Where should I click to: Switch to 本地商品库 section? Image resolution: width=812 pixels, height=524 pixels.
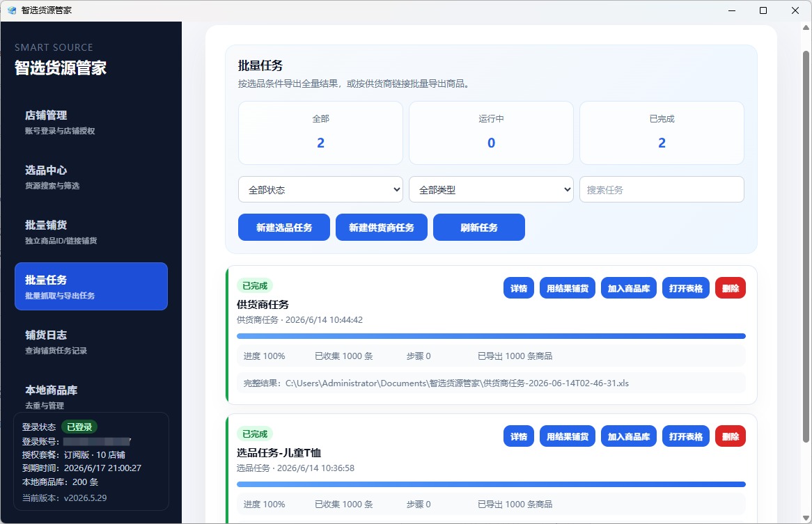tap(91, 396)
